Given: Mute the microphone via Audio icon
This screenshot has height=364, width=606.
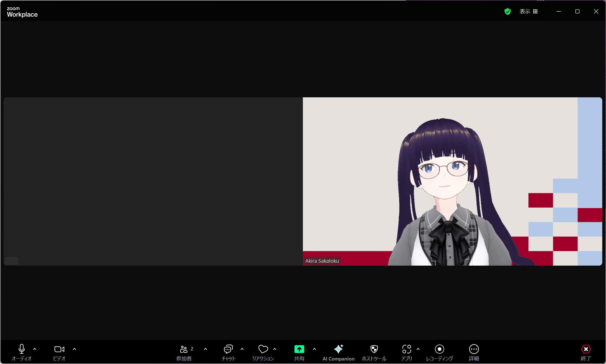Looking at the screenshot, I should click(21, 349).
